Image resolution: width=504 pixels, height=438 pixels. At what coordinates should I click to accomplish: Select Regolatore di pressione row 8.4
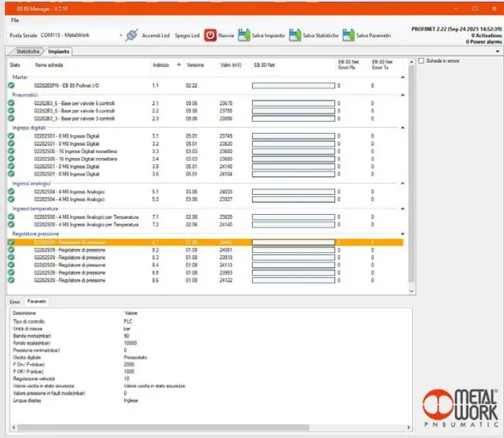click(205, 265)
